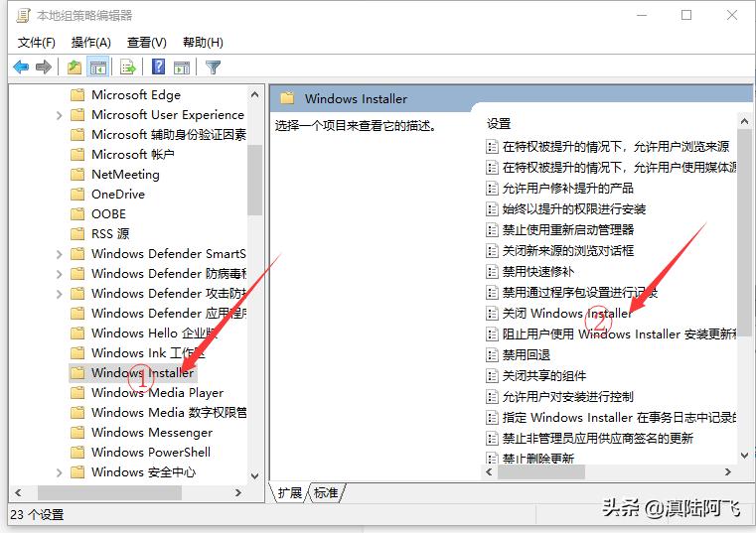This screenshot has height=533, width=756.
Task: Expand Microsoft User Experience node
Action: click(59, 115)
